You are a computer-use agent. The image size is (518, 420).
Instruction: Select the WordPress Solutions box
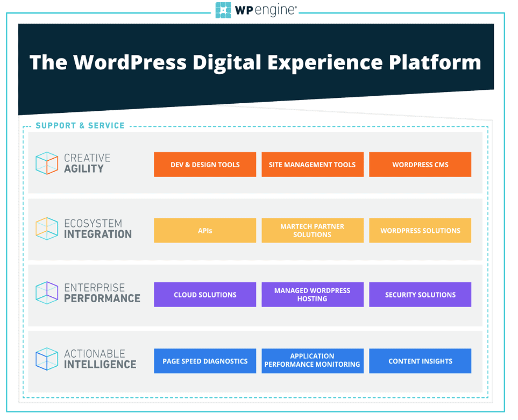pyautogui.click(x=420, y=231)
